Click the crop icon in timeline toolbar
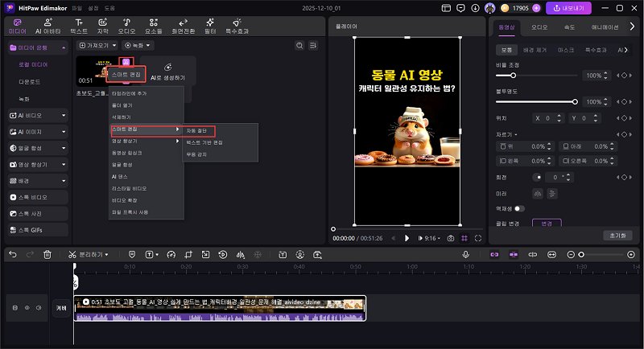644x349 pixels. tap(188, 255)
